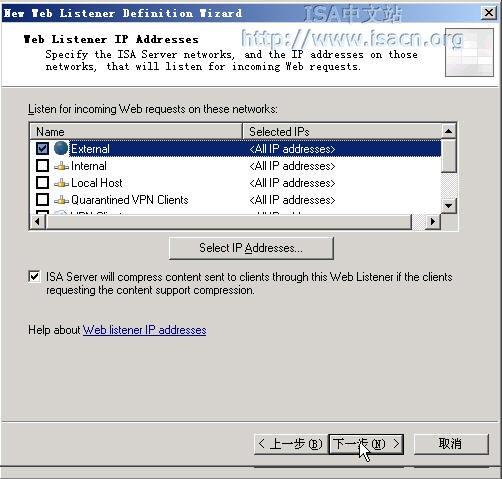502x479 pixels.
Task: Disable the ISA Server compress content checkbox
Action: [x=34, y=277]
